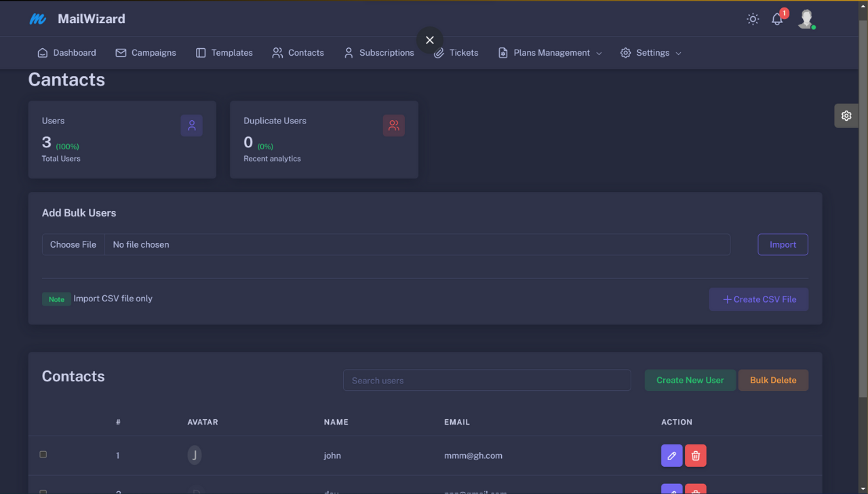
Task: Open user profile avatar menu
Action: coord(806,19)
